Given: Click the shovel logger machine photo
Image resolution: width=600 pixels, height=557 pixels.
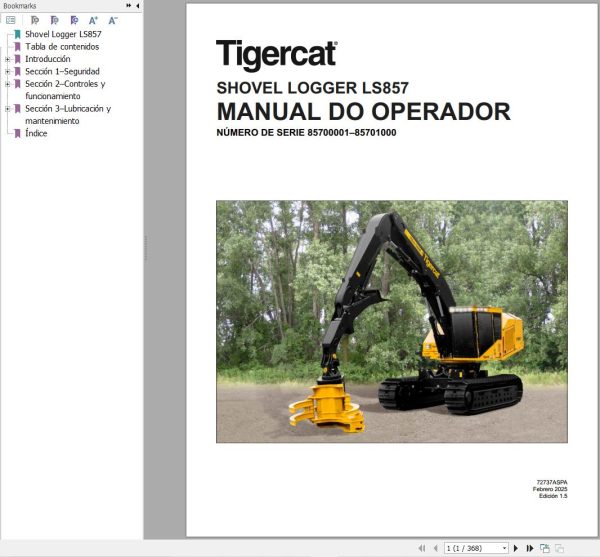Looking at the screenshot, I should tap(392, 322).
